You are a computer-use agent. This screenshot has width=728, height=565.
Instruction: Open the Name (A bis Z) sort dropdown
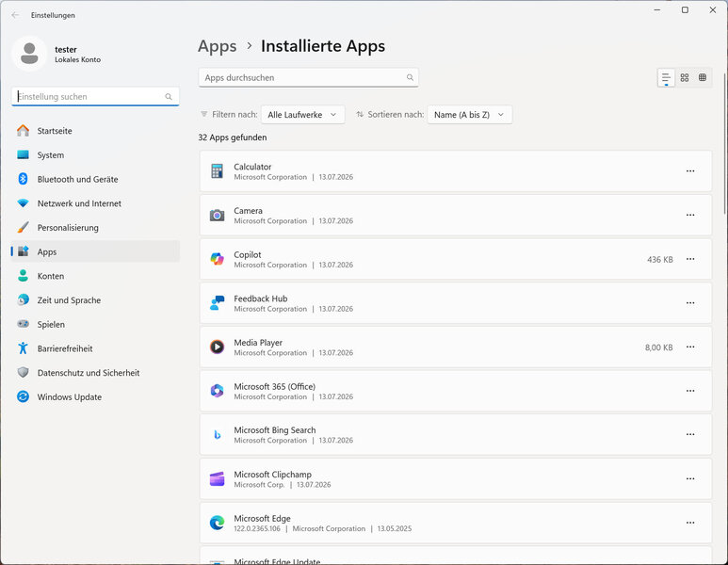click(469, 115)
